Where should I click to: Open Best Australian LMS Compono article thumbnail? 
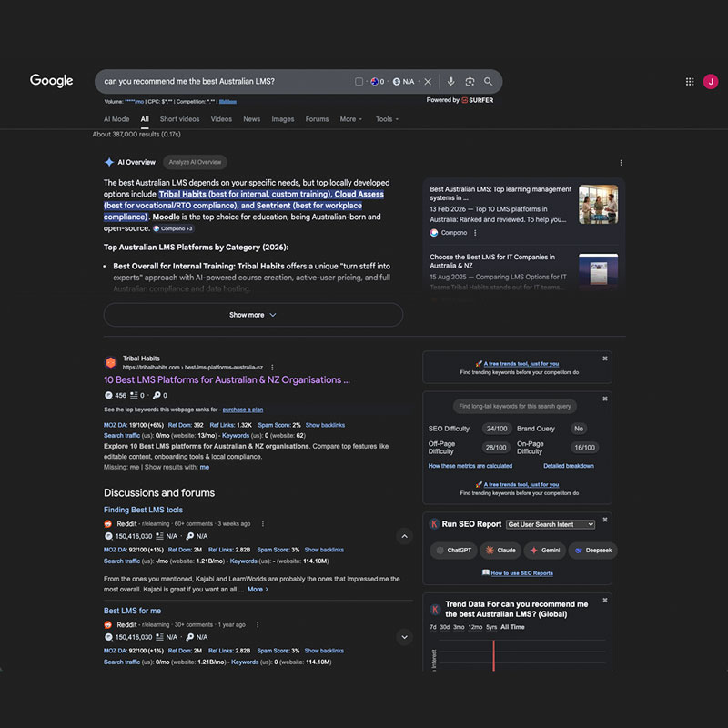coord(598,204)
